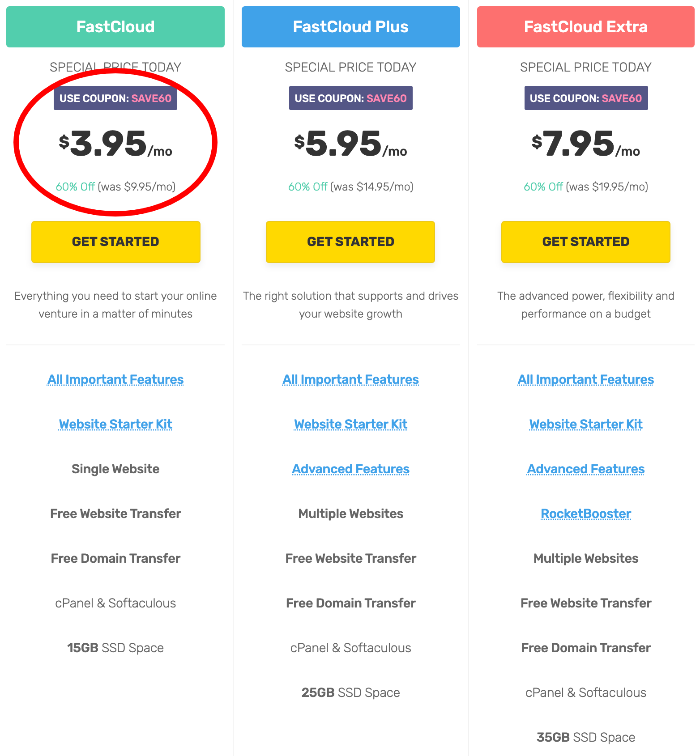Click the red FastCloud Extra header
The width and height of the screenshot is (700, 756).
(x=585, y=27)
